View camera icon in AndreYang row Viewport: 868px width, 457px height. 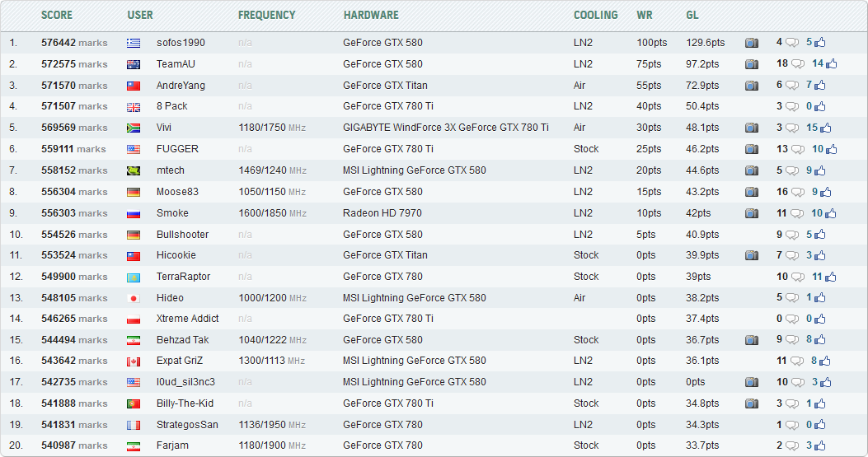(x=751, y=85)
